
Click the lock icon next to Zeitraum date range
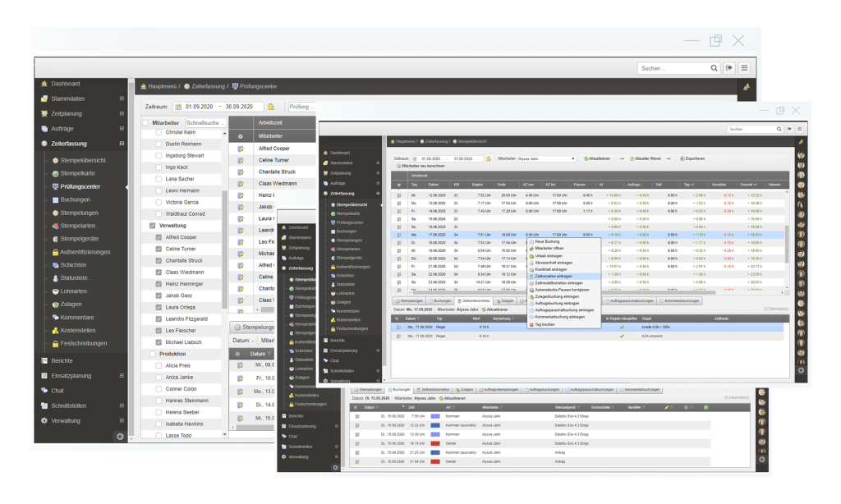271,107
